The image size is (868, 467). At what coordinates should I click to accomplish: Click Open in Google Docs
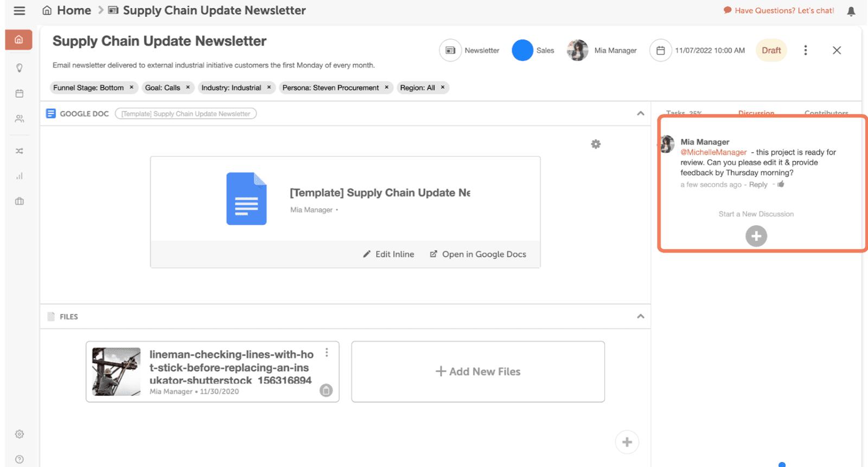(x=478, y=254)
